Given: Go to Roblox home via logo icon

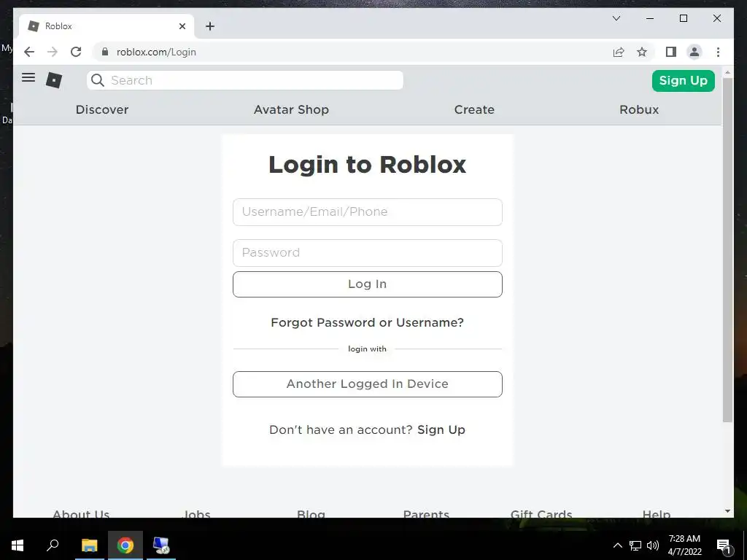Looking at the screenshot, I should (54, 80).
